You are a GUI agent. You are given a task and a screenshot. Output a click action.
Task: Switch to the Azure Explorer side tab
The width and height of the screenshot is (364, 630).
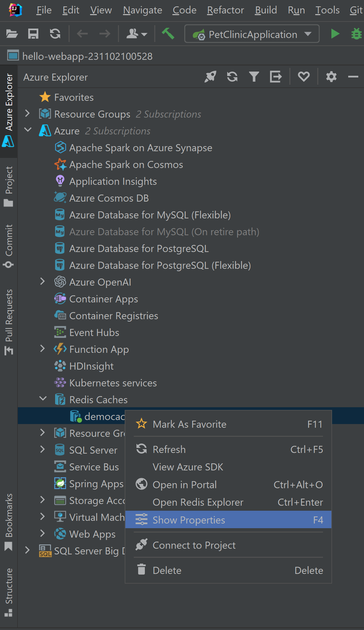point(8,111)
